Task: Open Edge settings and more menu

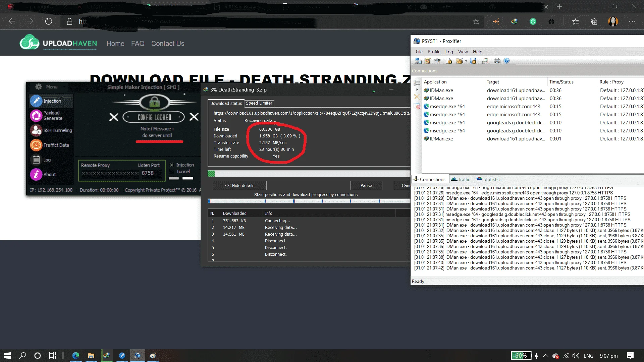Action: point(632,21)
